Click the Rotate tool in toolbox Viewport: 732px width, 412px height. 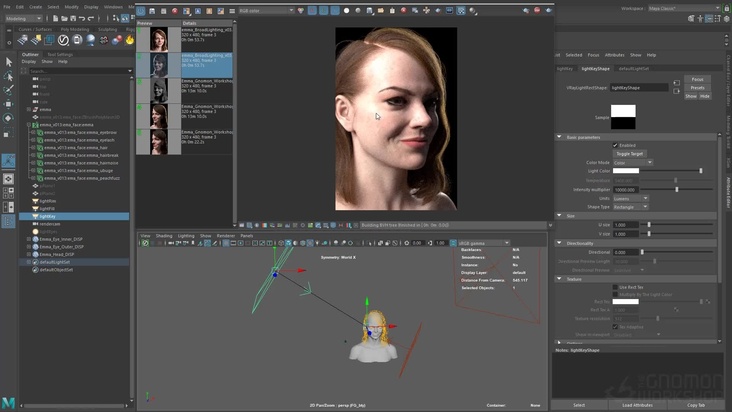click(9, 118)
